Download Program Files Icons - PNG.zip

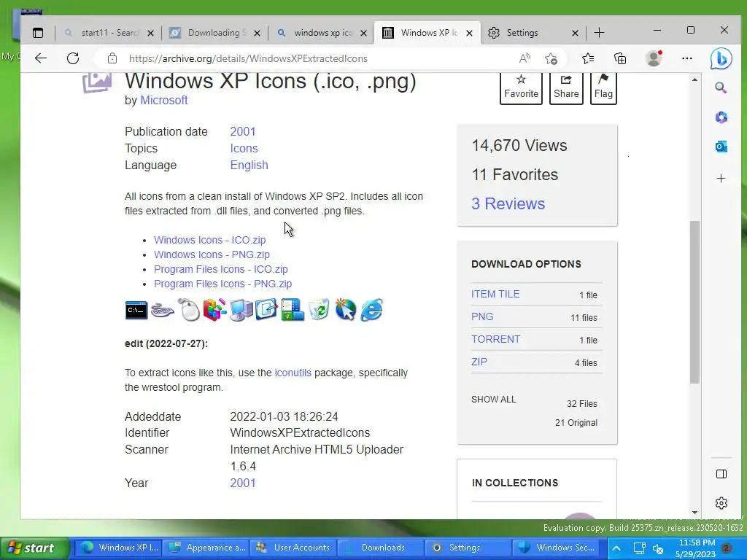click(x=222, y=284)
